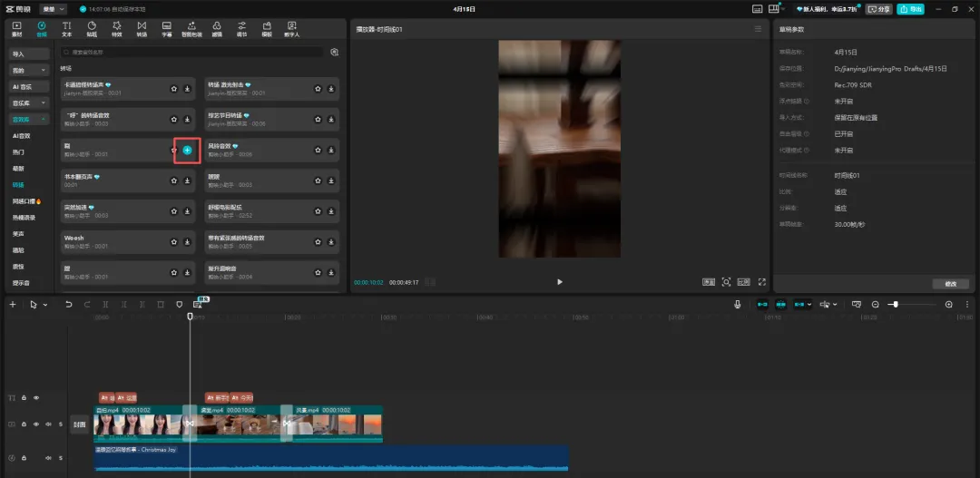The height and width of the screenshot is (478, 980).
Task: Enter fullscreen preview in the player
Action: coord(762,282)
